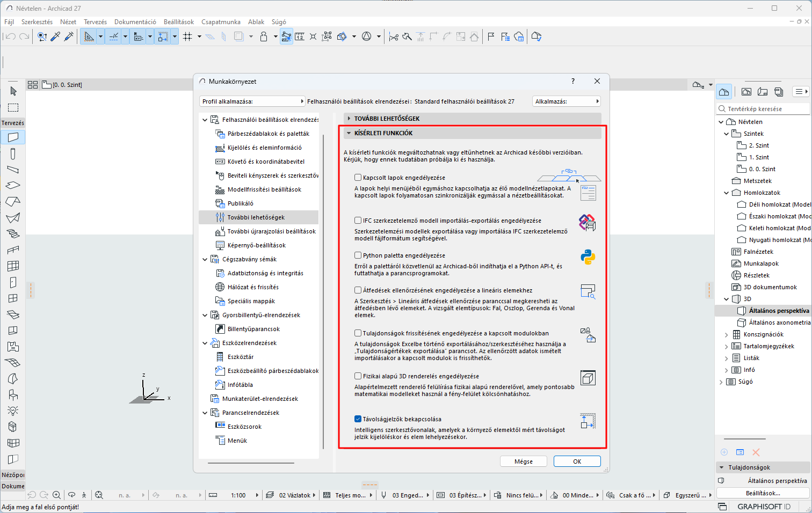Select Modellfrissítési beállítások in the settings tree

tap(264, 189)
